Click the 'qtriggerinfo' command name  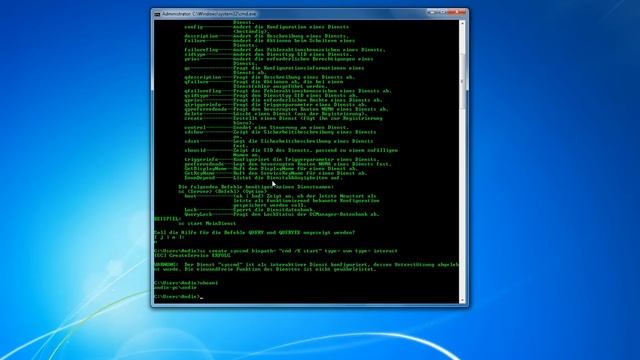pyautogui.click(x=202, y=104)
